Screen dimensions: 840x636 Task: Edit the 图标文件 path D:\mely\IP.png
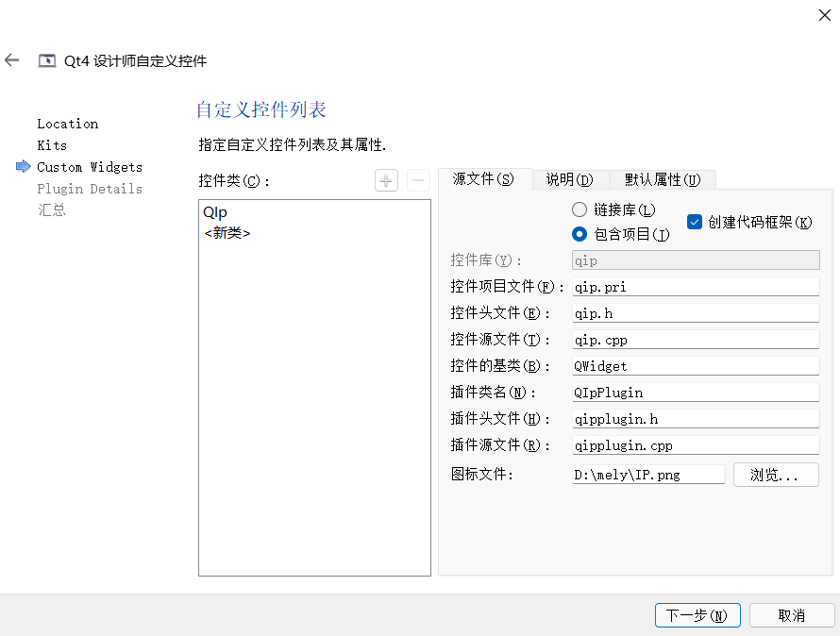[x=648, y=475]
